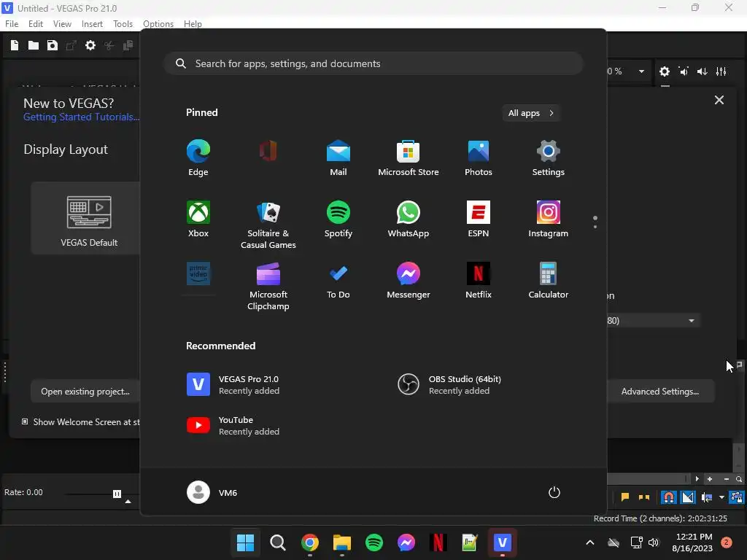Image resolution: width=747 pixels, height=560 pixels.
Task: Close the VEGAS welcome dialog
Action: (x=719, y=100)
